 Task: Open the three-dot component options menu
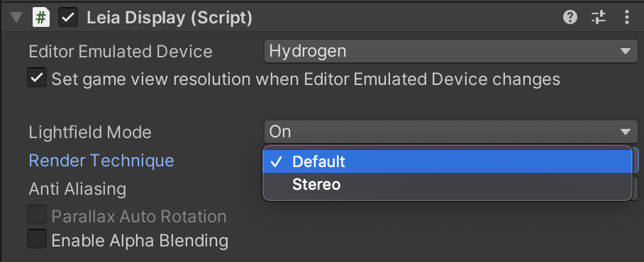(x=627, y=17)
